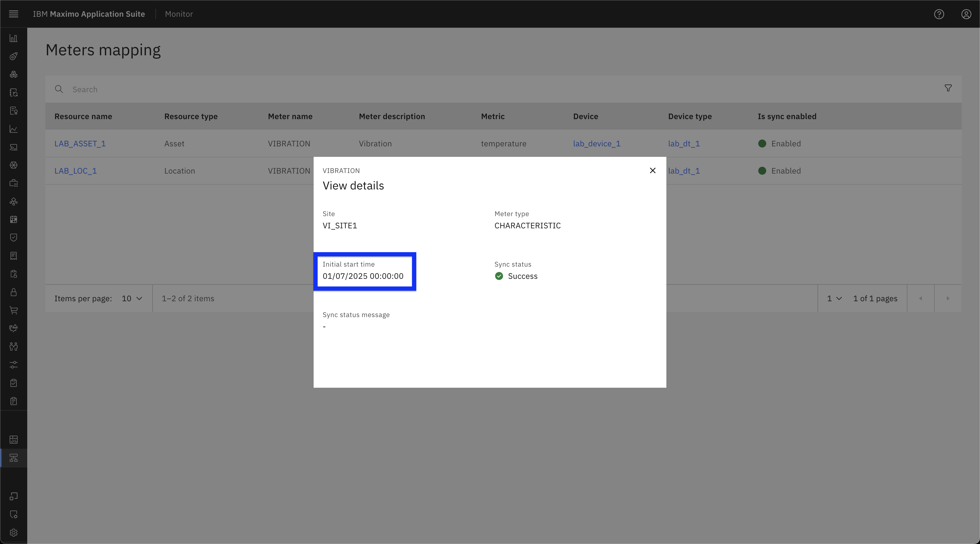Open the page number dropdown
This screenshot has height=544, width=980.
tap(834, 299)
